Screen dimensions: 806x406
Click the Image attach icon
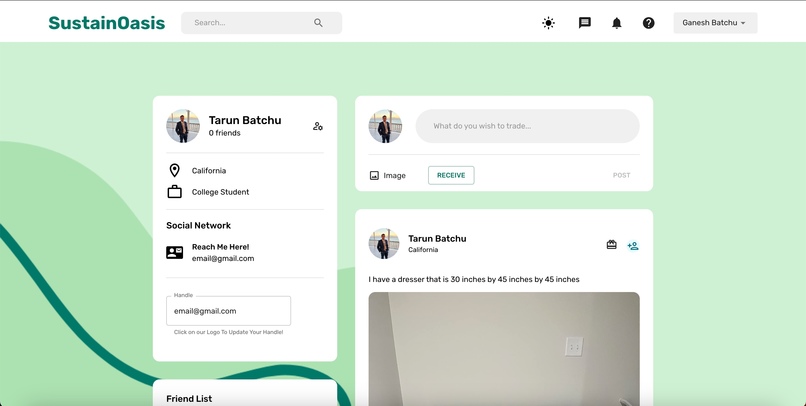tap(374, 176)
